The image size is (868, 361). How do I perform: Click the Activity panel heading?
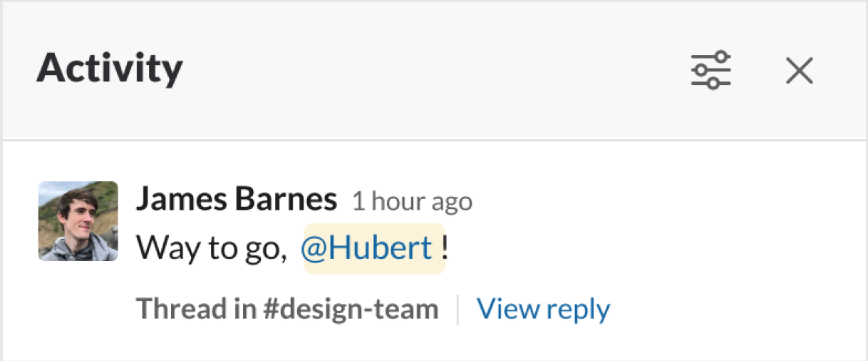click(x=110, y=68)
